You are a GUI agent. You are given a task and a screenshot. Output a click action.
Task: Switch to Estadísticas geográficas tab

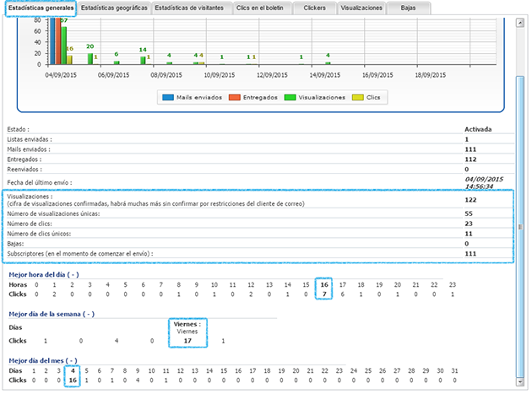click(x=114, y=8)
